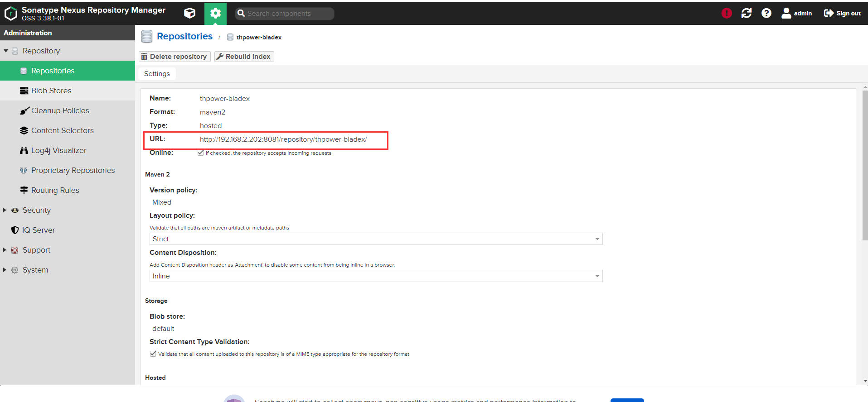Click the admin username label
Screen dimensions: 868x402
[803, 14]
